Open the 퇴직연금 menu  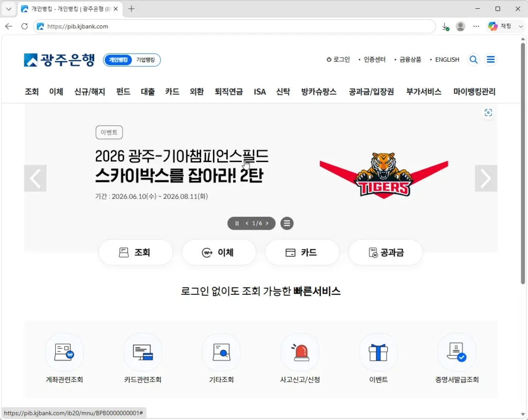point(228,92)
